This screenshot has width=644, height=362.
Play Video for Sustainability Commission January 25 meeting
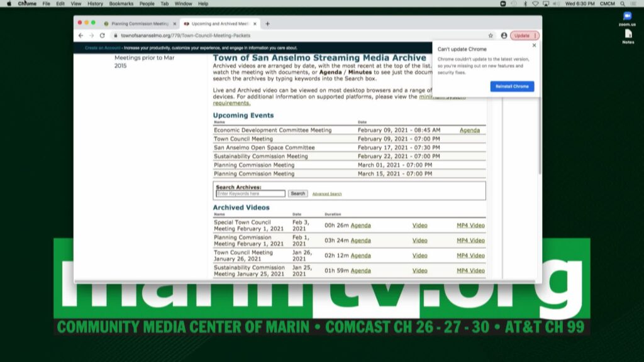pyautogui.click(x=419, y=270)
